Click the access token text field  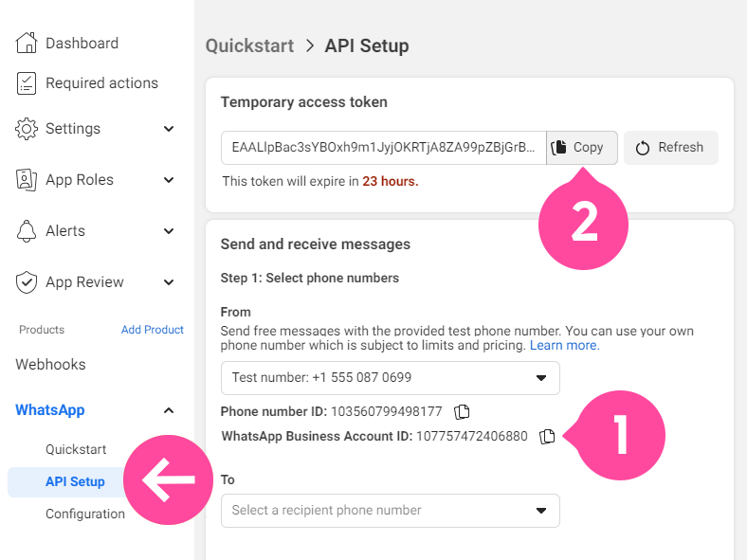tap(384, 148)
